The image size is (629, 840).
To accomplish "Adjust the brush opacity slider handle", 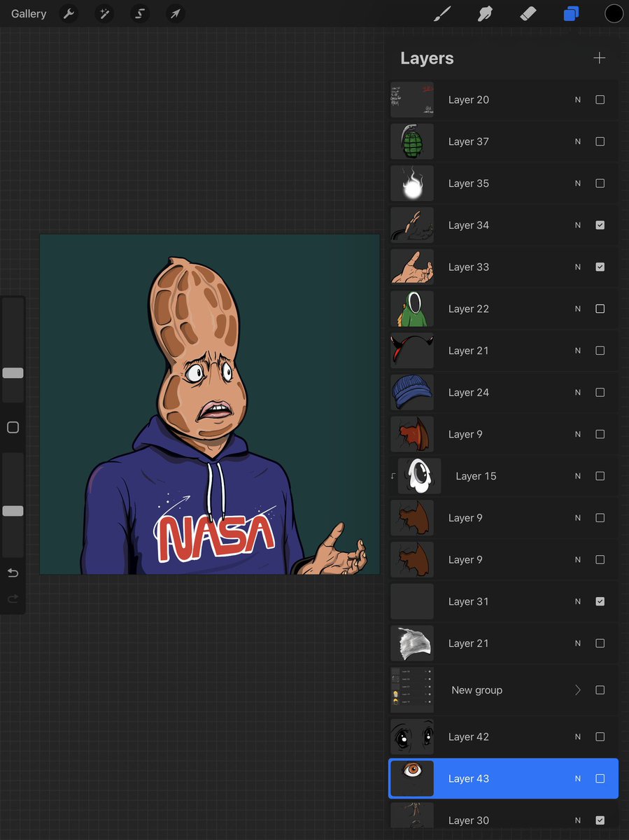I will pos(13,511).
